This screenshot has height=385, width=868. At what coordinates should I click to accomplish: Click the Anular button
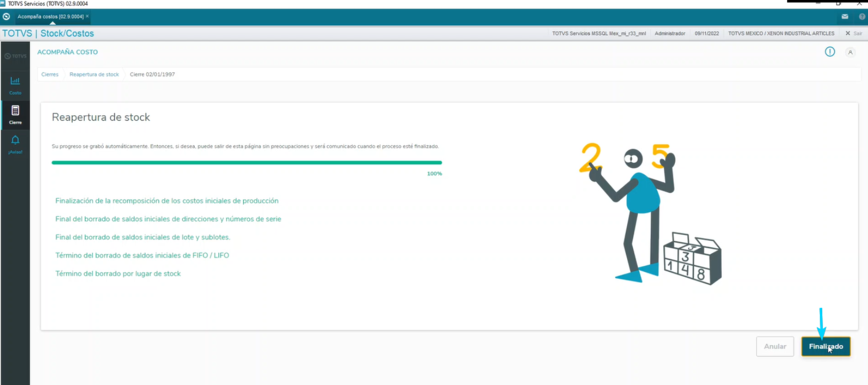click(x=775, y=346)
